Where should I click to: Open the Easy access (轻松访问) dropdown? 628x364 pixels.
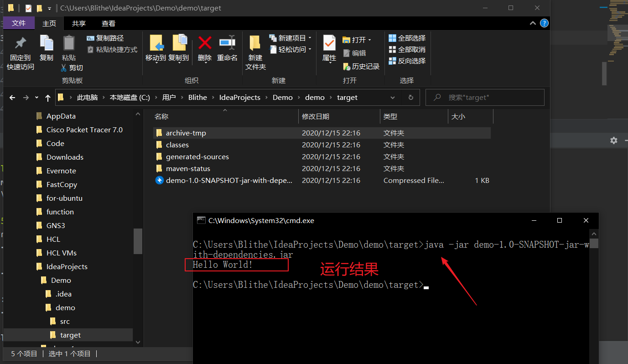(x=291, y=50)
